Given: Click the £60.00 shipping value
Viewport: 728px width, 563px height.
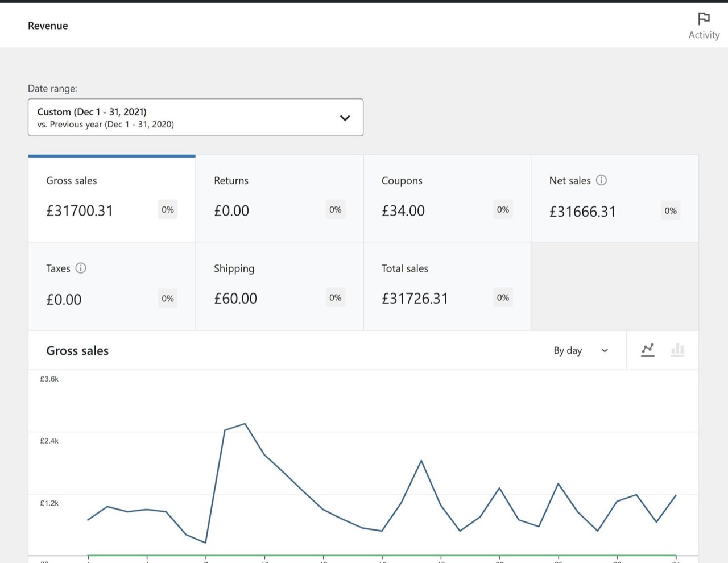Looking at the screenshot, I should click(235, 299).
